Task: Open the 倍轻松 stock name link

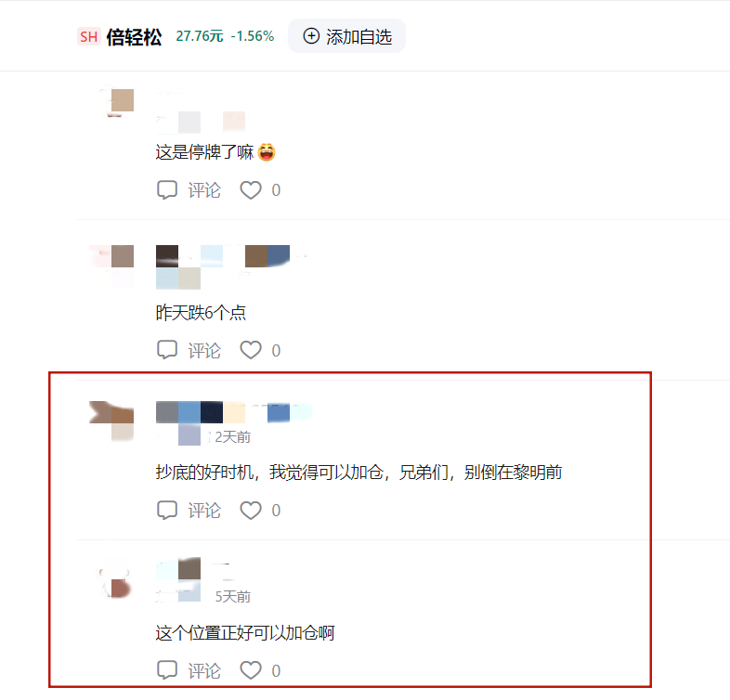Action: point(134,37)
